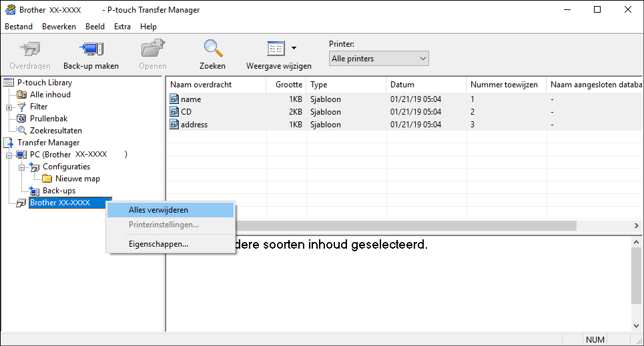This screenshot has height=346, width=644.
Task: Select the Zoekresultaten search icon
Action: [x=22, y=131]
